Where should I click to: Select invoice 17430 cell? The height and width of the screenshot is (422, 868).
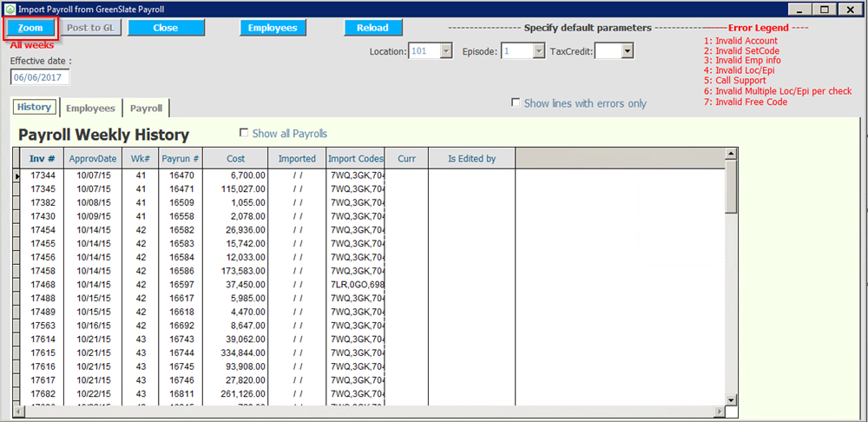[42, 216]
